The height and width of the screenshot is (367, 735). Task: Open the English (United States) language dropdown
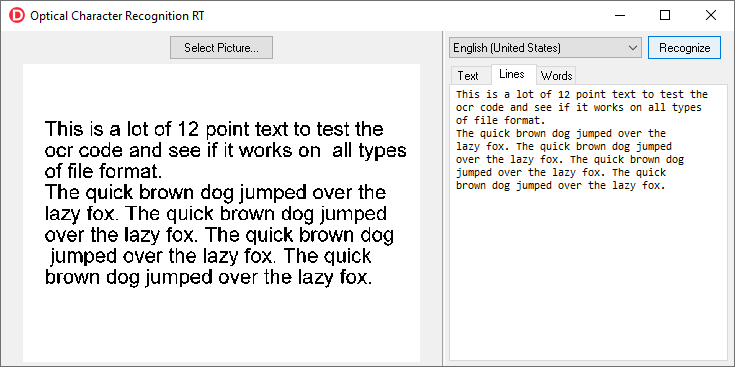pyautogui.click(x=545, y=48)
